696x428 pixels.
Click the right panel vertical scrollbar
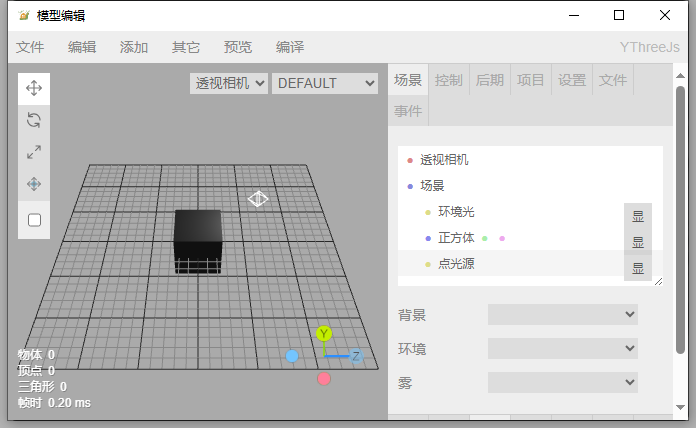pos(681,220)
